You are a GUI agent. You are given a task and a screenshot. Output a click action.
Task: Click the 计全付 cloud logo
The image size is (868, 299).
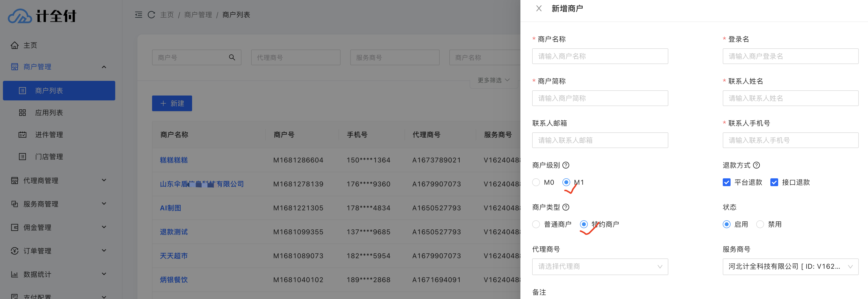point(20,16)
